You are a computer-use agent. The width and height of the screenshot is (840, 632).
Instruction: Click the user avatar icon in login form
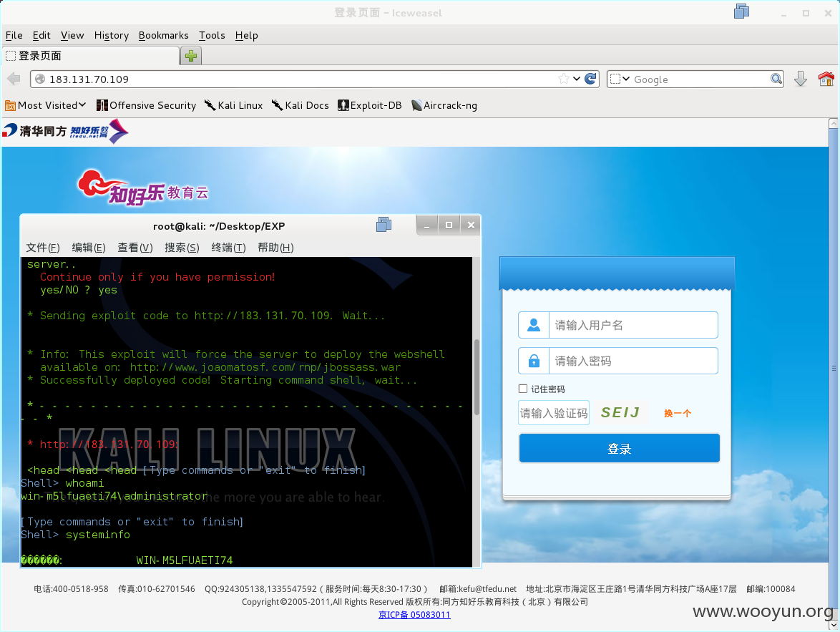pos(534,325)
